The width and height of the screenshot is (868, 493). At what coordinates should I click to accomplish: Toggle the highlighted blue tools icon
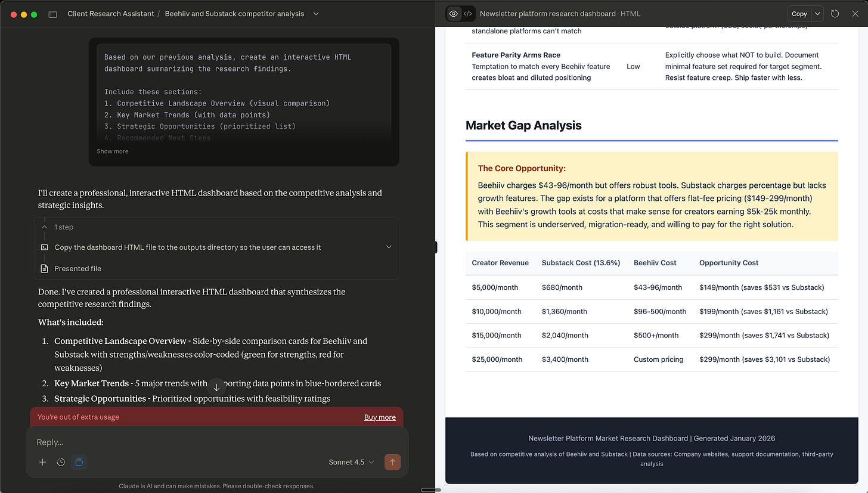point(79,462)
